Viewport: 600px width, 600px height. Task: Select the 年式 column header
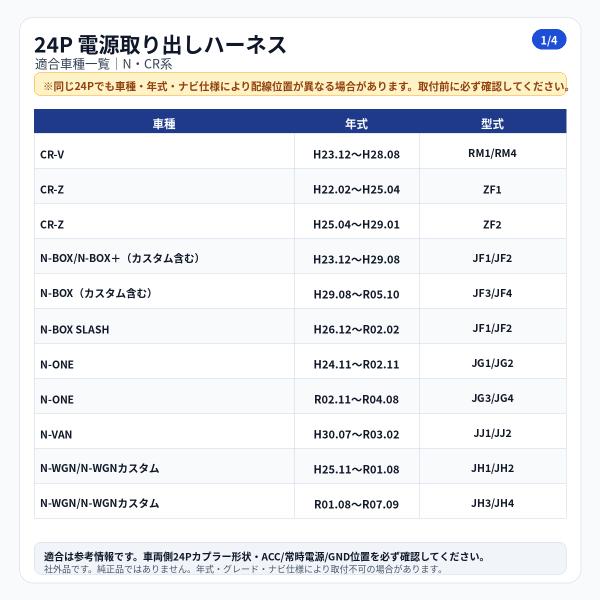pos(357,123)
